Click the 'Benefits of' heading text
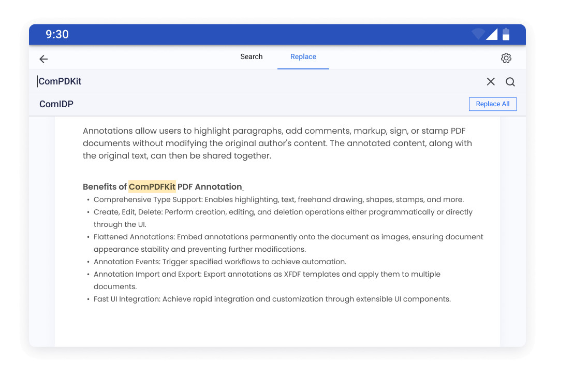 click(105, 187)
